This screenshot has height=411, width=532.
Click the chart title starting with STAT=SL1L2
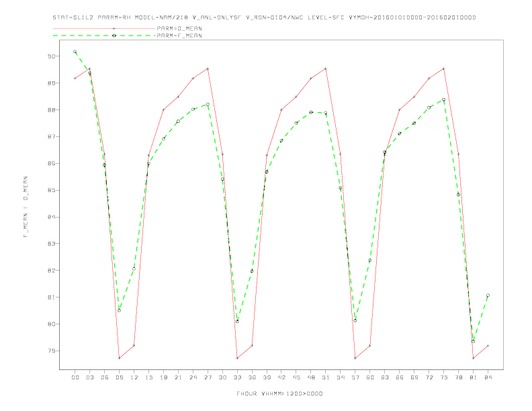coord(264,17)
